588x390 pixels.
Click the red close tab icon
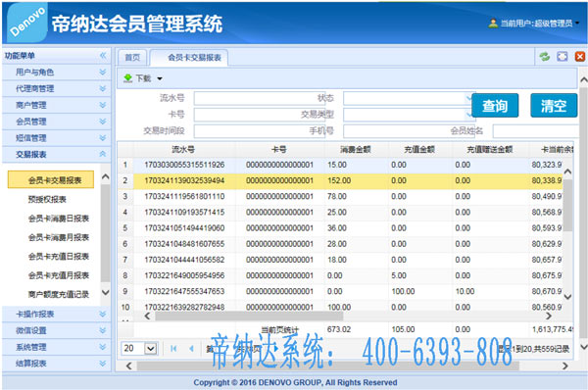580,57
